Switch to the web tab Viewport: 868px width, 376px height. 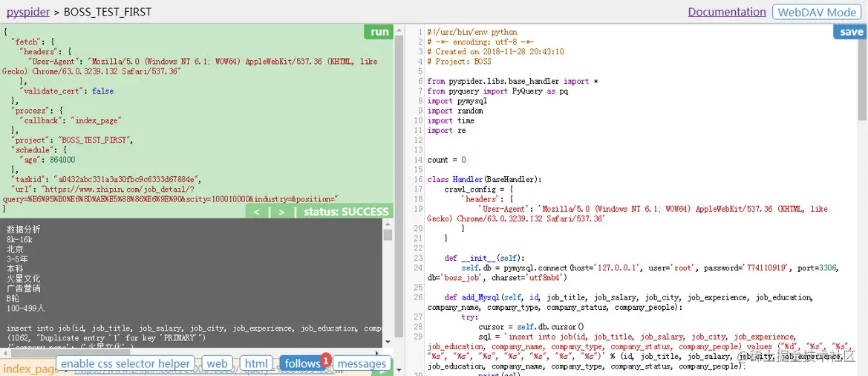(x=218, y=364)
